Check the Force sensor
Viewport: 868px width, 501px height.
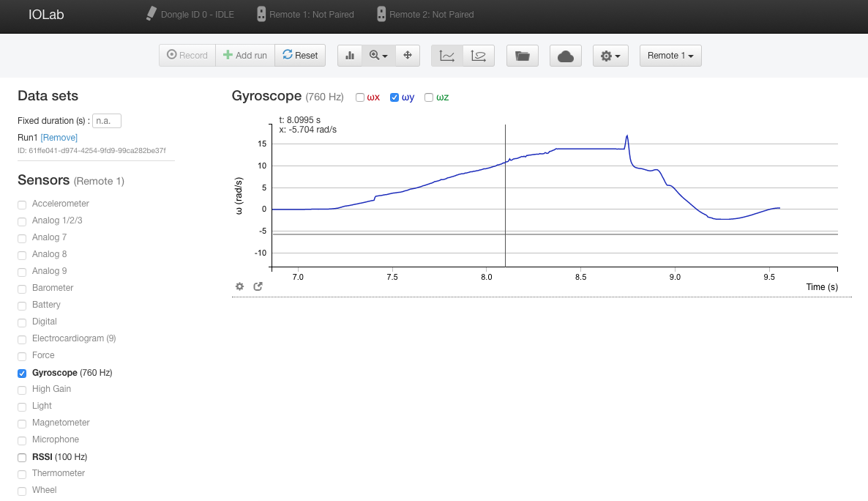(22, 357)
